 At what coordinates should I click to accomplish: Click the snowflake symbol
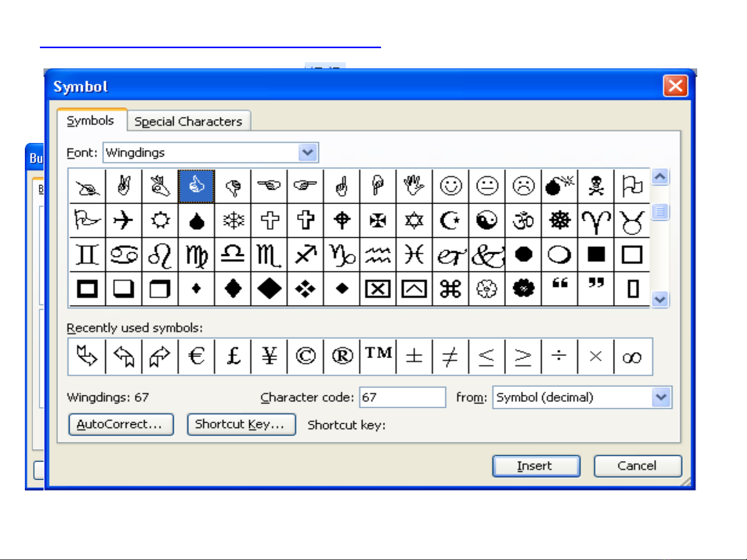233,220
